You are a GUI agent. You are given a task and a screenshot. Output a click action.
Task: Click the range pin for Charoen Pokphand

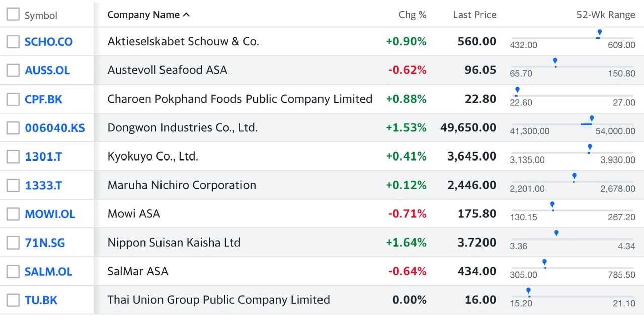click(517, 90)
